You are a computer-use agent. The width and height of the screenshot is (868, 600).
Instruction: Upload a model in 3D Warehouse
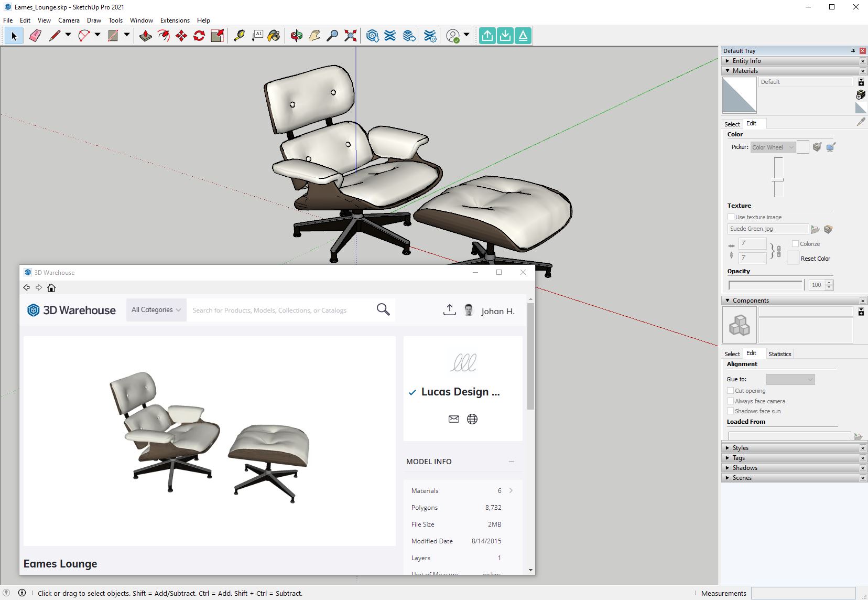pyautogui.click(x=449, y=310)
